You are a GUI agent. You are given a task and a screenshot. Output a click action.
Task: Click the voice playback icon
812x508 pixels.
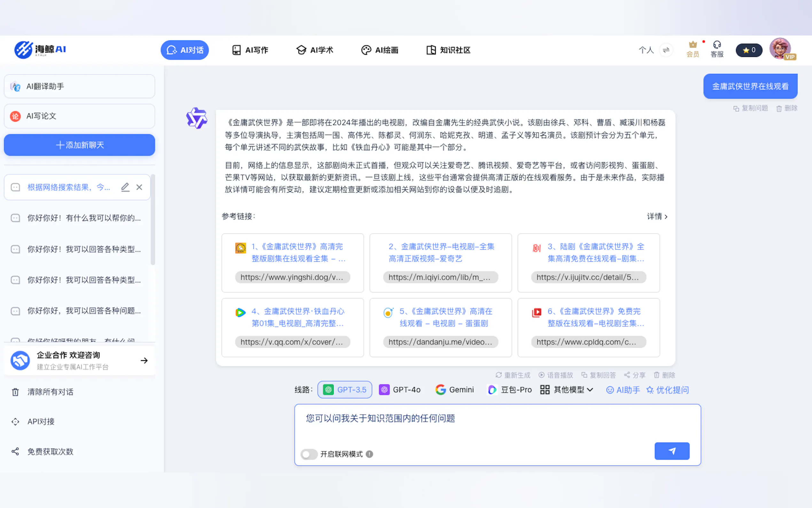542,375
